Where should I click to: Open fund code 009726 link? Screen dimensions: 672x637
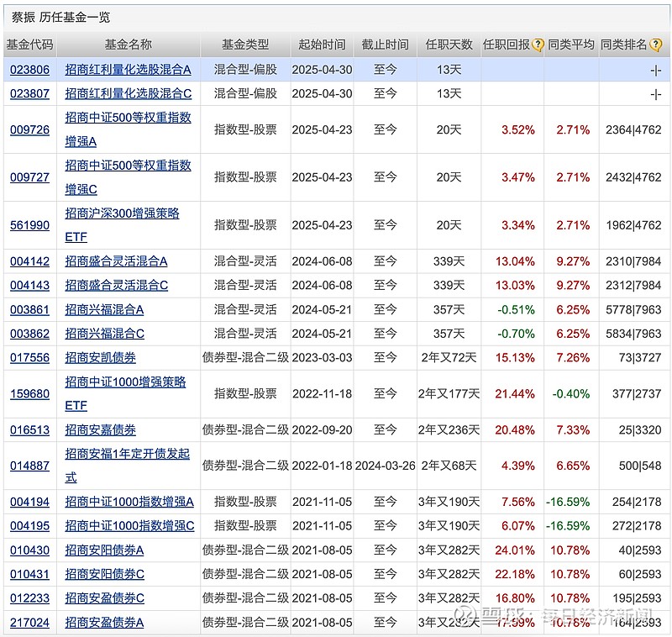pyautogui.click(x=29, y=130)
